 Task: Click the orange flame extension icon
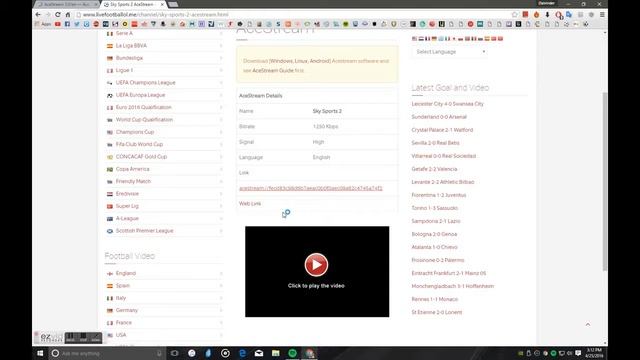[x=536, y=14]
